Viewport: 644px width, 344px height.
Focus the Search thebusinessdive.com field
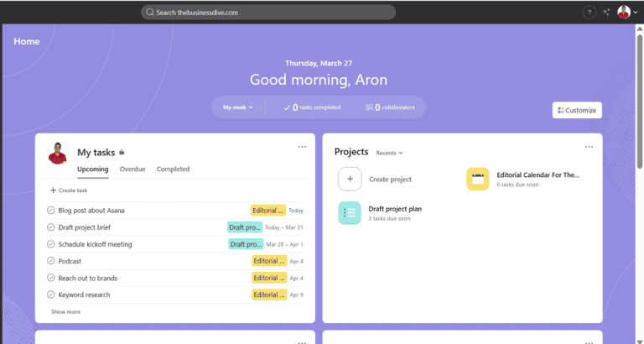coord(268,13)
